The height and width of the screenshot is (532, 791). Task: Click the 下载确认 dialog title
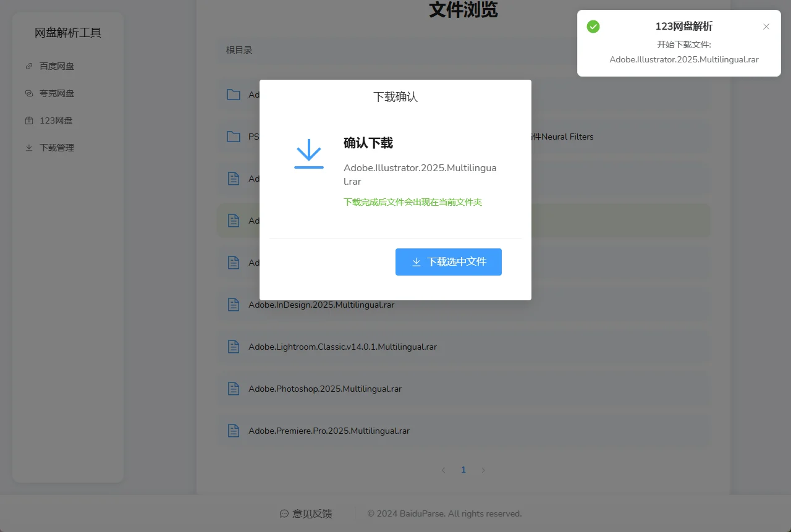[x=395, y=97]
